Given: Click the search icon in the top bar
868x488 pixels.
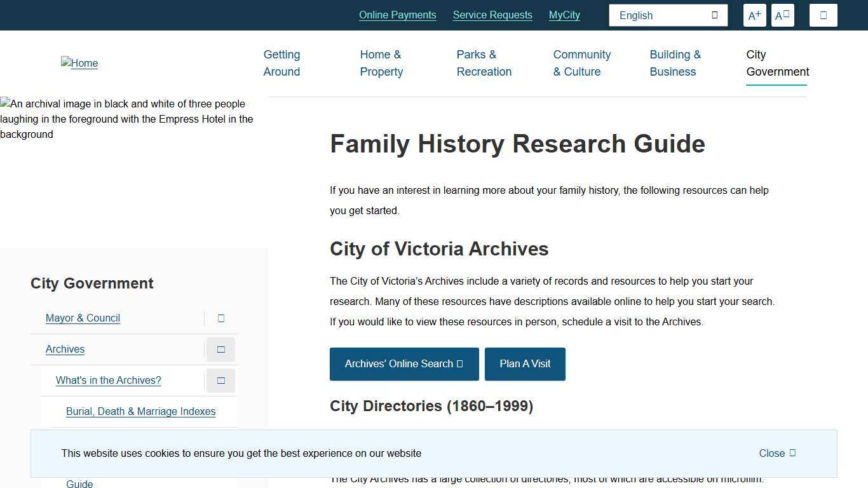Looking at the screenshot, I should (823, 15).
